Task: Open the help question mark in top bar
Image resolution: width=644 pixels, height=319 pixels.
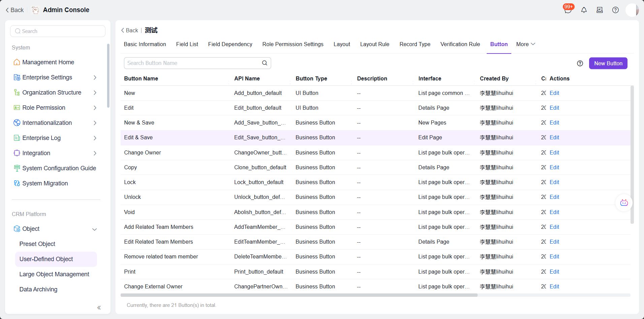Action: pyautogui.click(x=616, y=10)
